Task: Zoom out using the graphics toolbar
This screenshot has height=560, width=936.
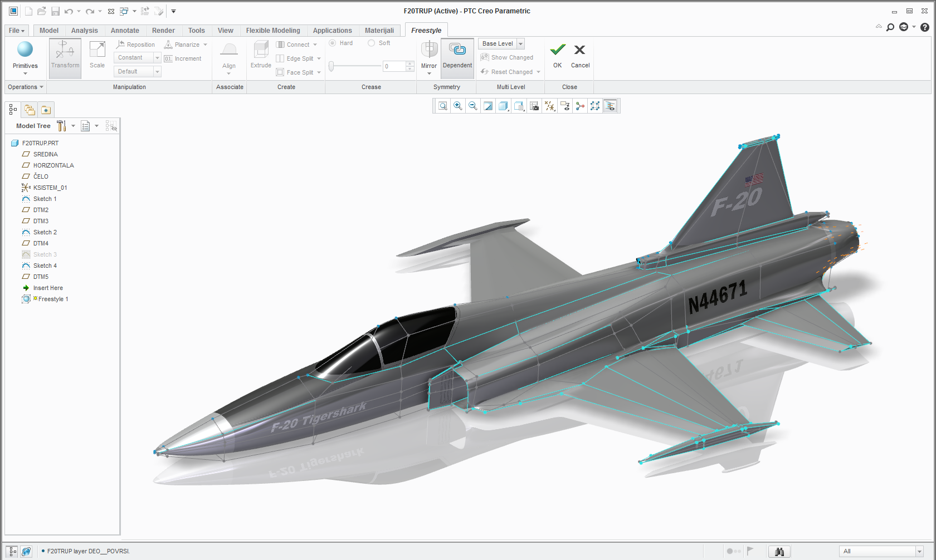Action: pos(473,106)
